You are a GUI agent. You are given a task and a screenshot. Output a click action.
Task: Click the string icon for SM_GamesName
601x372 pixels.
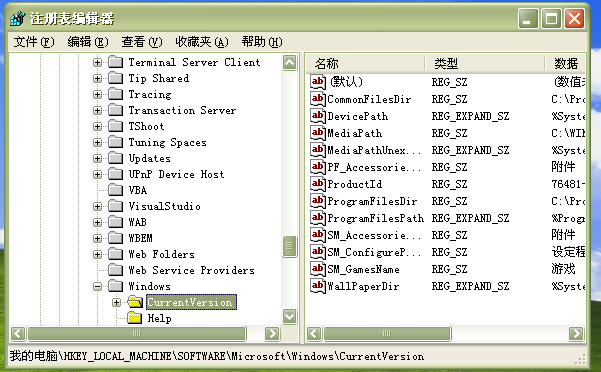coord(318,269)
